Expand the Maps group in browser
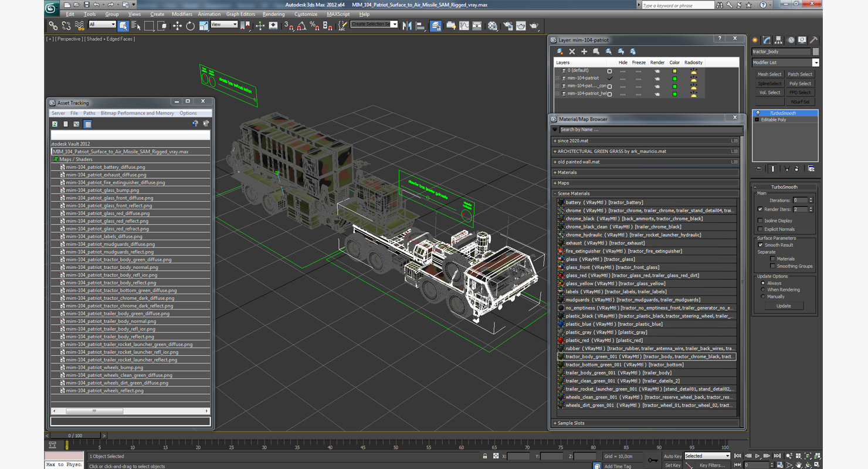Screen dimensions: 868x469 [555, 183]
